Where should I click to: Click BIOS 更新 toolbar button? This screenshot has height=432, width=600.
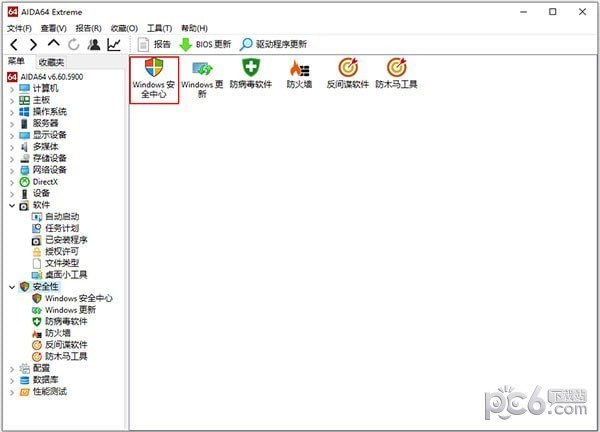(x=205, y=44)
